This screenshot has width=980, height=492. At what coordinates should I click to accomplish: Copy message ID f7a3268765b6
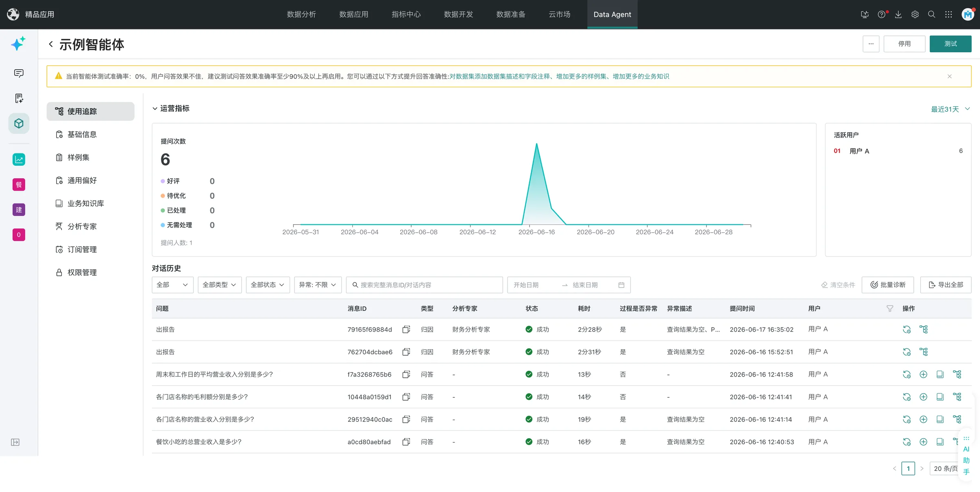406,374
